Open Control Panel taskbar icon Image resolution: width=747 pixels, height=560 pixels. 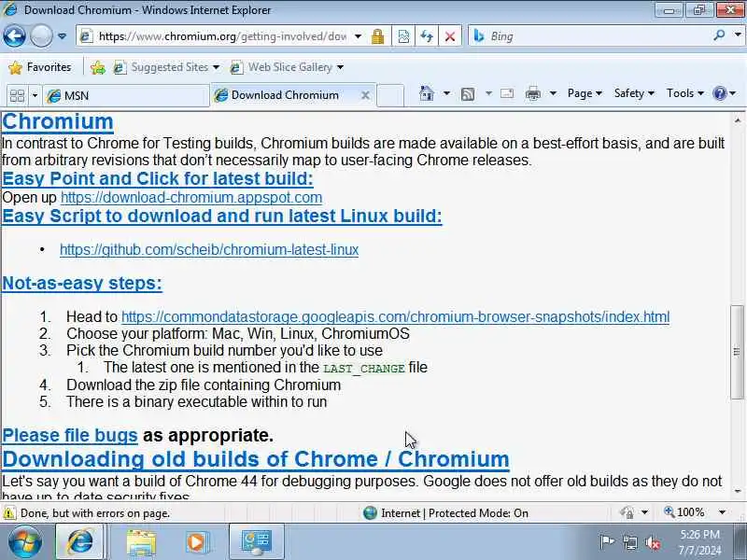[256, 541]
